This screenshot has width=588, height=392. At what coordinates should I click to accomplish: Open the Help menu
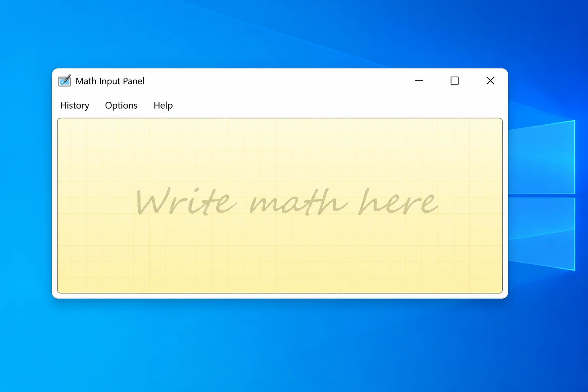[163, 105]
